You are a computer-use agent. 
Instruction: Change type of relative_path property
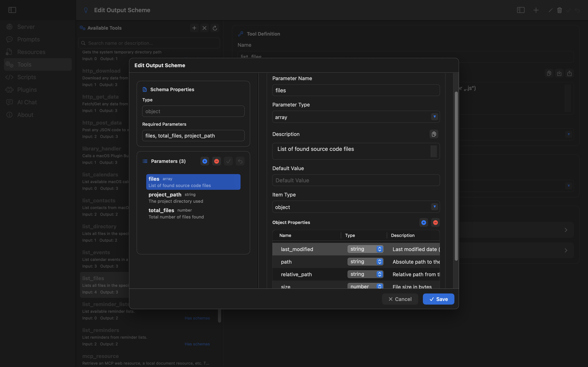pos(365,274)
